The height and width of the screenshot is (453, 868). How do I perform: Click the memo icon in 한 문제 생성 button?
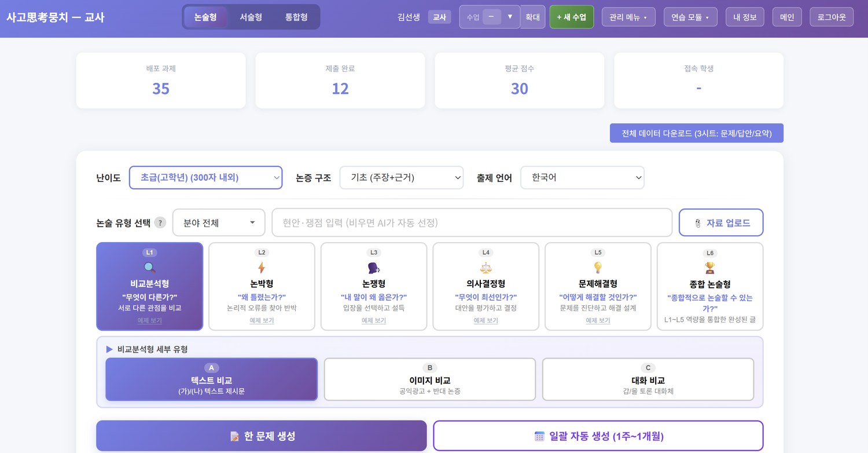coord(234,436)
